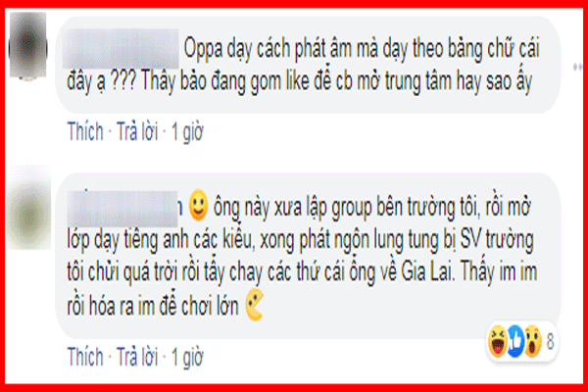Open the "1 giờ" timestamp of second comment
Viewport: 588px width, 392px height.
[x=187, y=357]
